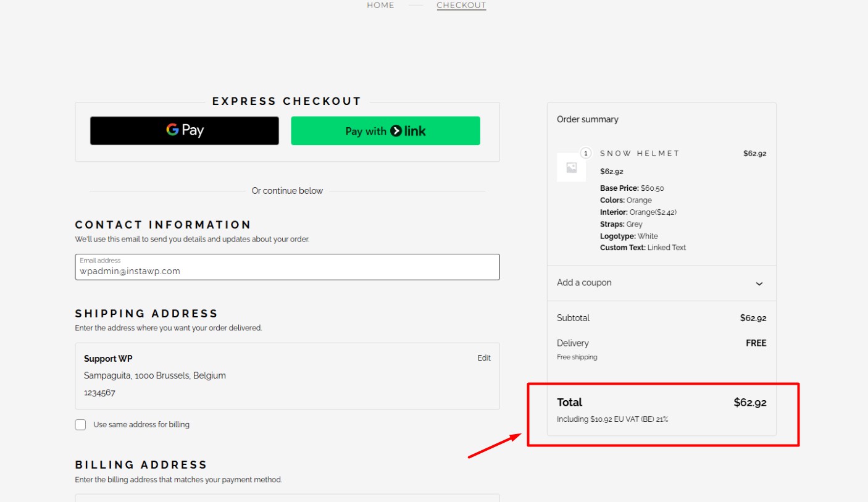Screen dimensions: 868x502
Task: Go to the HOME breadcrumb
Action: click(380, 6)
